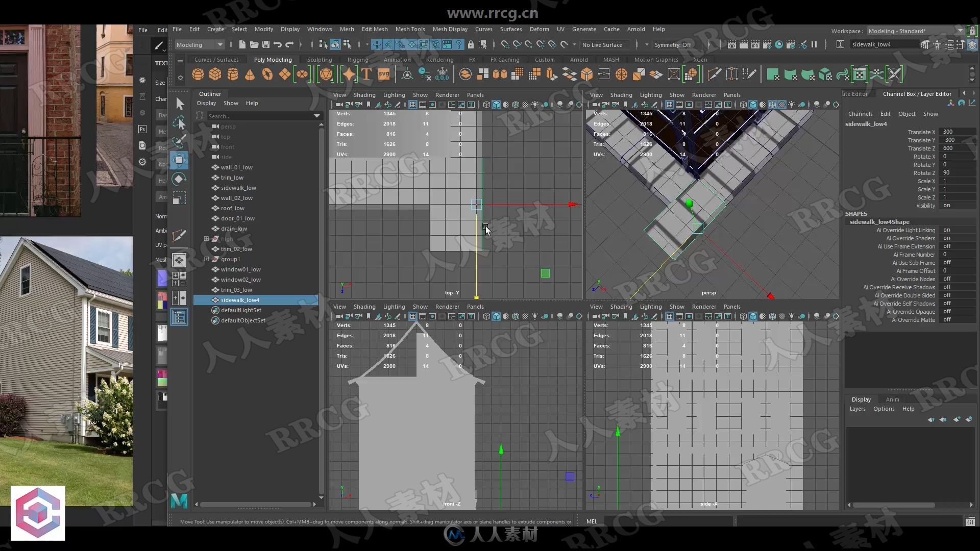Click the Poly Modeling tab
Image resolution: width=980 pixels, height=551 pixels.
(273, 60)
